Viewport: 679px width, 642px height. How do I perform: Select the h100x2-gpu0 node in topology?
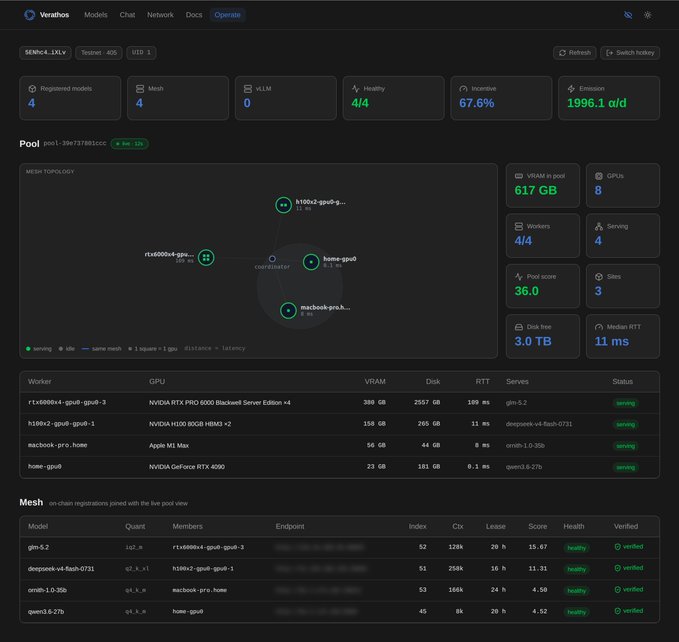[284, 205]
